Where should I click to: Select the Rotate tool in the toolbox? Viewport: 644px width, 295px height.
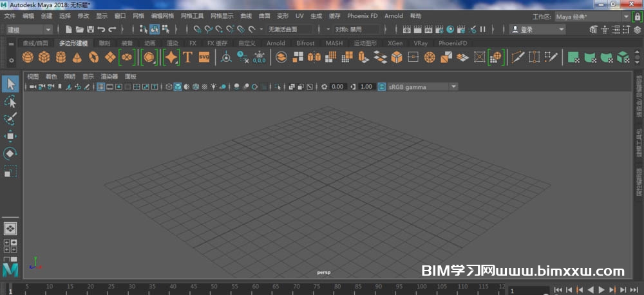[10, 154]
